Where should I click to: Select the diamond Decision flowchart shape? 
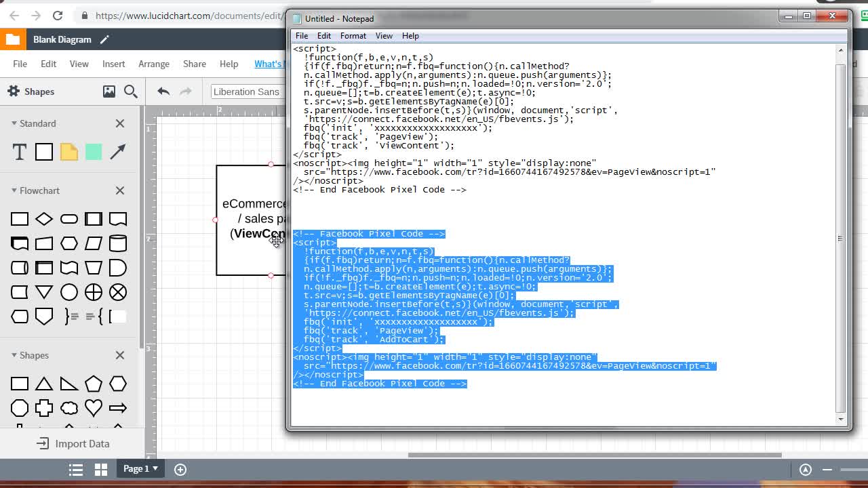(x=44, y=219)
